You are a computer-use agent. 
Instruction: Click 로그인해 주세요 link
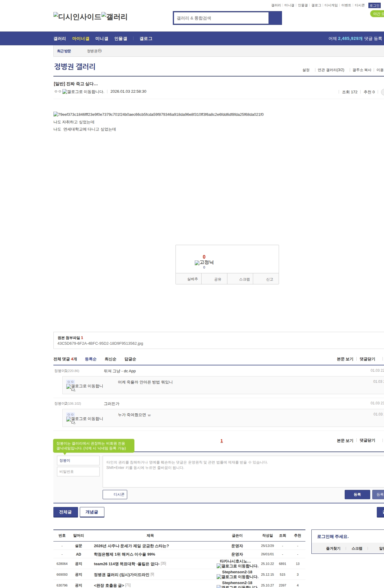[333, 537]
